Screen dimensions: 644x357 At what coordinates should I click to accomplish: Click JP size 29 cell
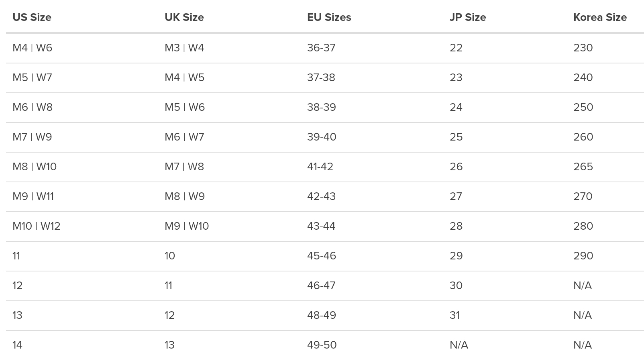coord(456,256)
